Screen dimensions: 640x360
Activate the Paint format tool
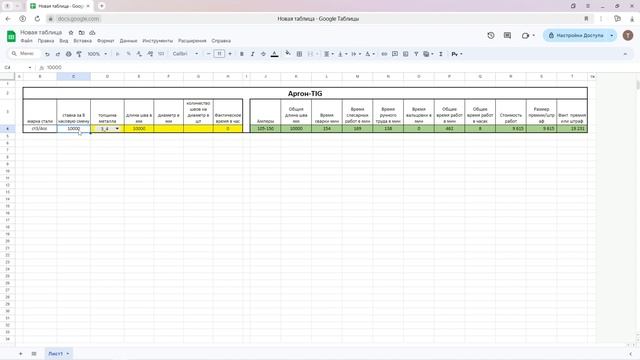point(79,54)
